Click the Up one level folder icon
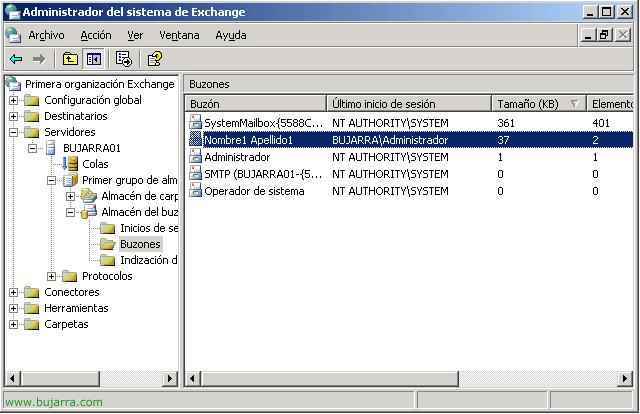The height and width of the screenshot is (414, 640). coord(70,59)
